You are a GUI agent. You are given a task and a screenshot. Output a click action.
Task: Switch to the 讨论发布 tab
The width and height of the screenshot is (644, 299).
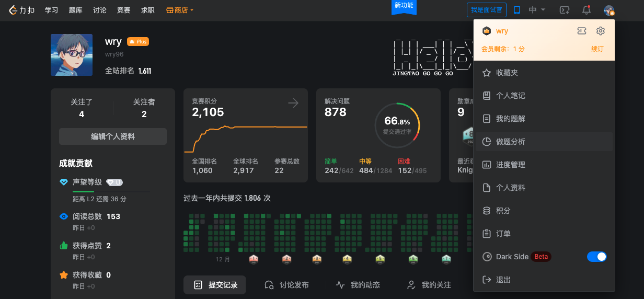tap(286, 285)
